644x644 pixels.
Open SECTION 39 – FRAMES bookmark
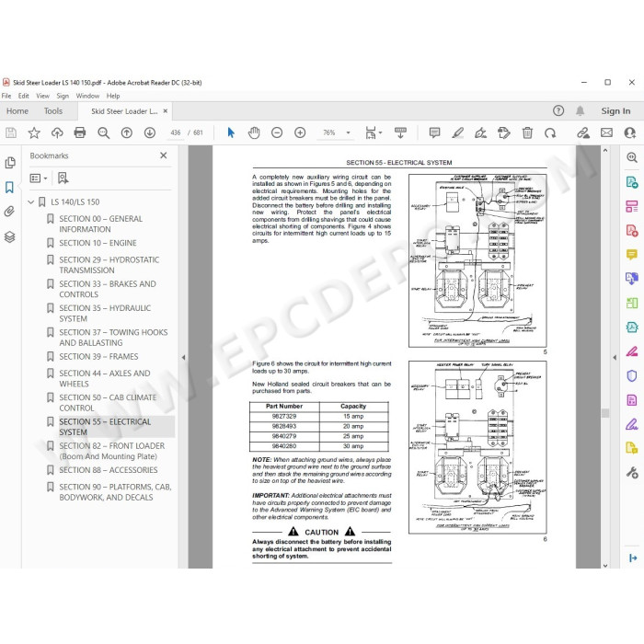[x=98, y=357]
